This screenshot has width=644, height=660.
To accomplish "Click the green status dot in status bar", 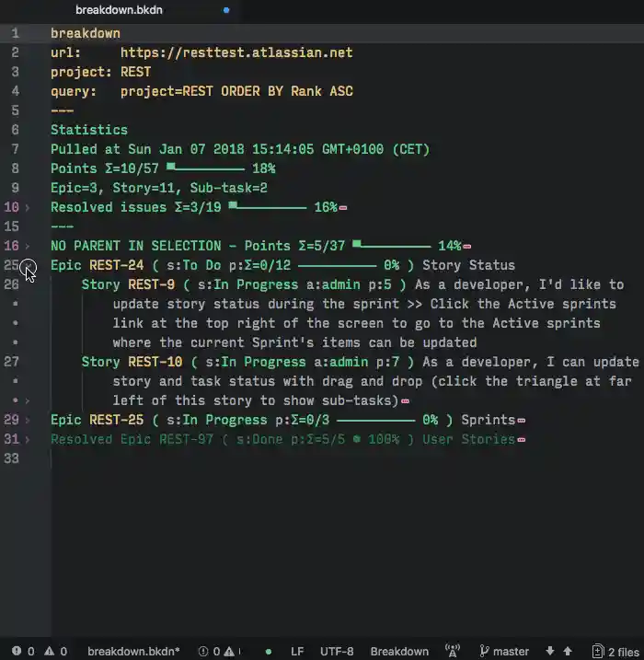I will point(269,652).
